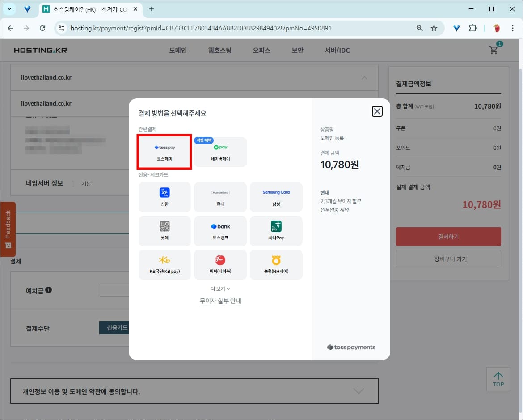Click the blue V extension icon in toolbar
The width and height of the screenshot is (523, 420).
pos(457,28)
